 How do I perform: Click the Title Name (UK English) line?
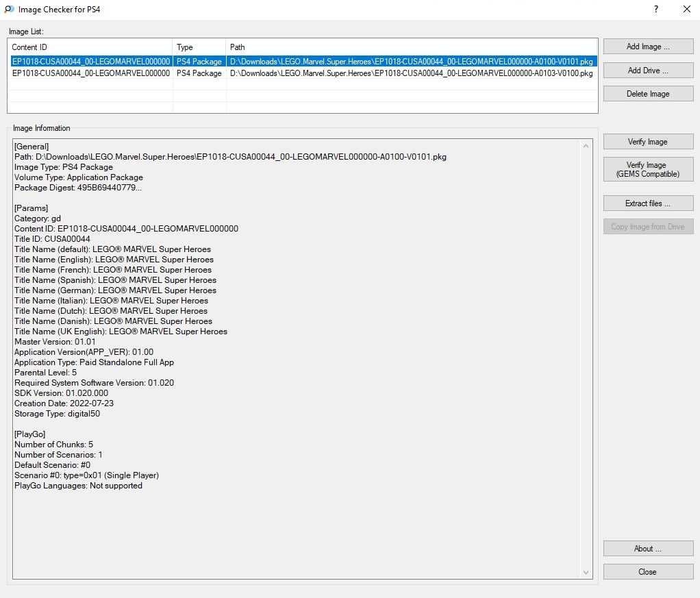pyautogui.click(x=121, y=332)
